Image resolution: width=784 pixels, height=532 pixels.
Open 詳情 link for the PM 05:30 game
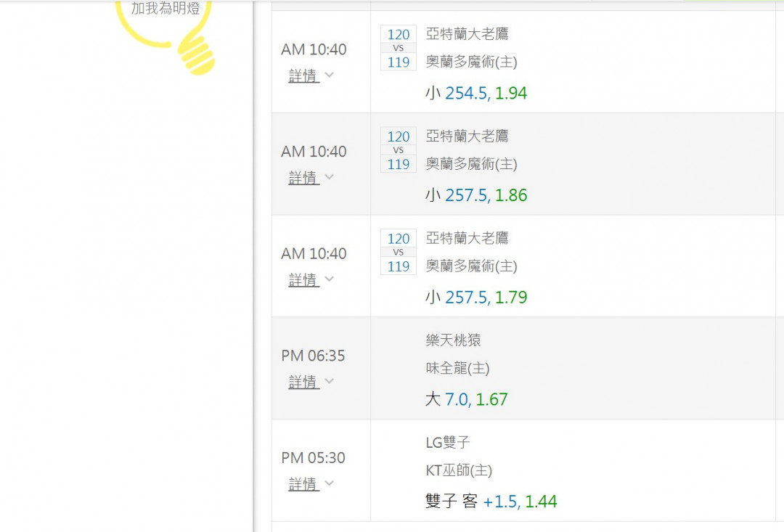tap(303, 483)
